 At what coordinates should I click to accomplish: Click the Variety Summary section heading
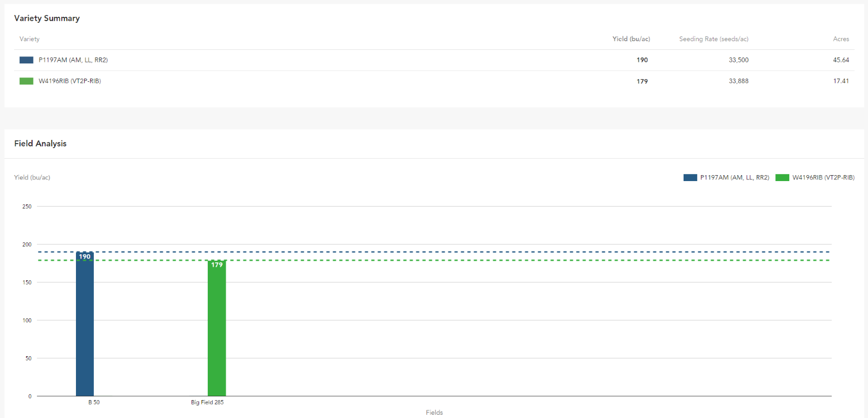(x=47, y=18)
